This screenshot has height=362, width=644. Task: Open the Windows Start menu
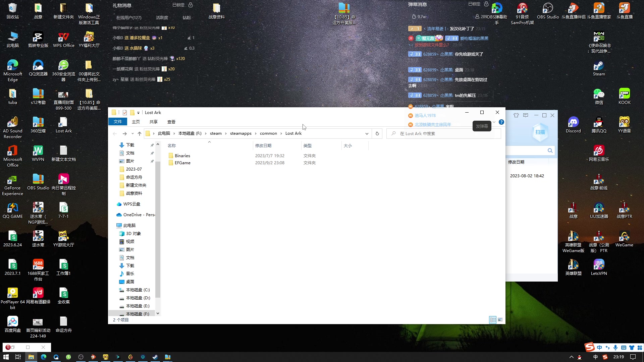[6, 357]
